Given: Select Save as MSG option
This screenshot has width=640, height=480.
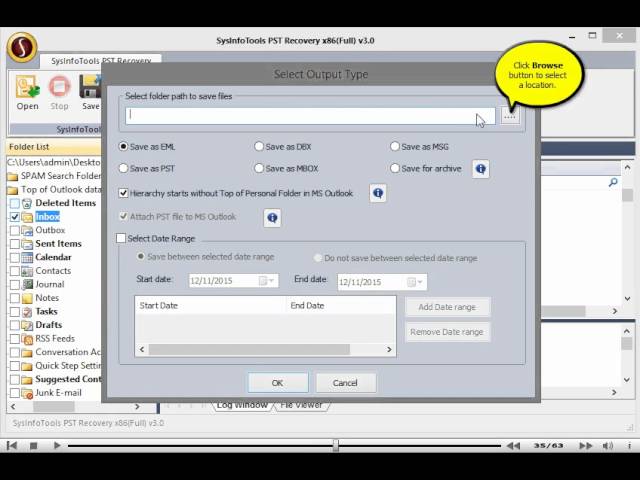Looking at the screenshot, I should [419, 147].
